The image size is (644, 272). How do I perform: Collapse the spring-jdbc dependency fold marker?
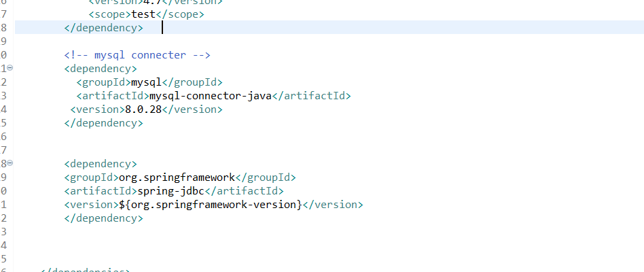pyautogui.click(x=10, y=163)
